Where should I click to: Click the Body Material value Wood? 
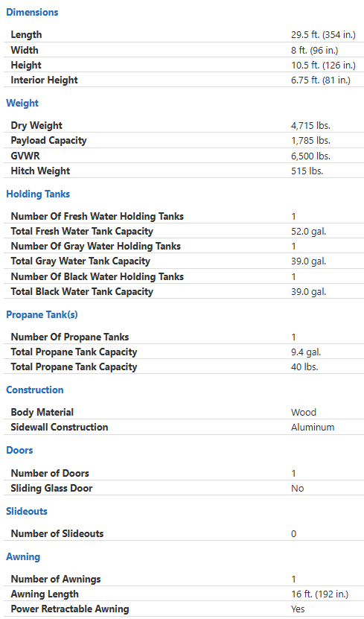[x=303, y=412]
